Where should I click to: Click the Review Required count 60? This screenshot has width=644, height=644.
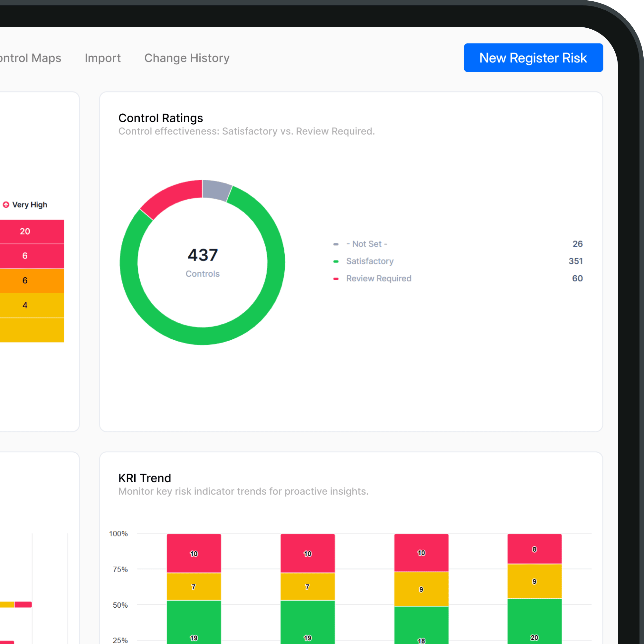[578, 279]
